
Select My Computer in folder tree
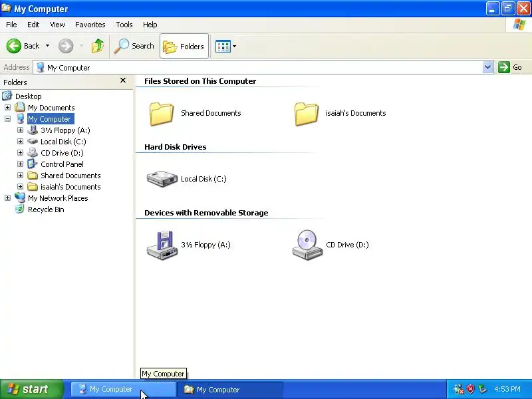(x=49, y=119)
